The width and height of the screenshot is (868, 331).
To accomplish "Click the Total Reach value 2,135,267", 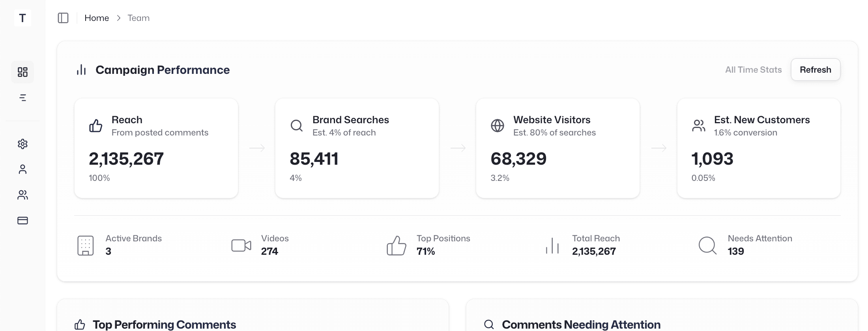I will 594,251.
